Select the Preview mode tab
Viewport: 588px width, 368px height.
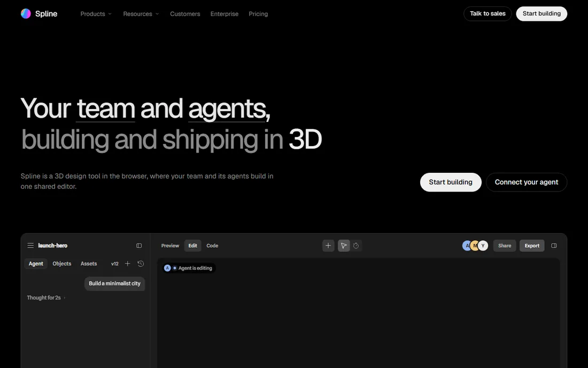click(170, 246)
